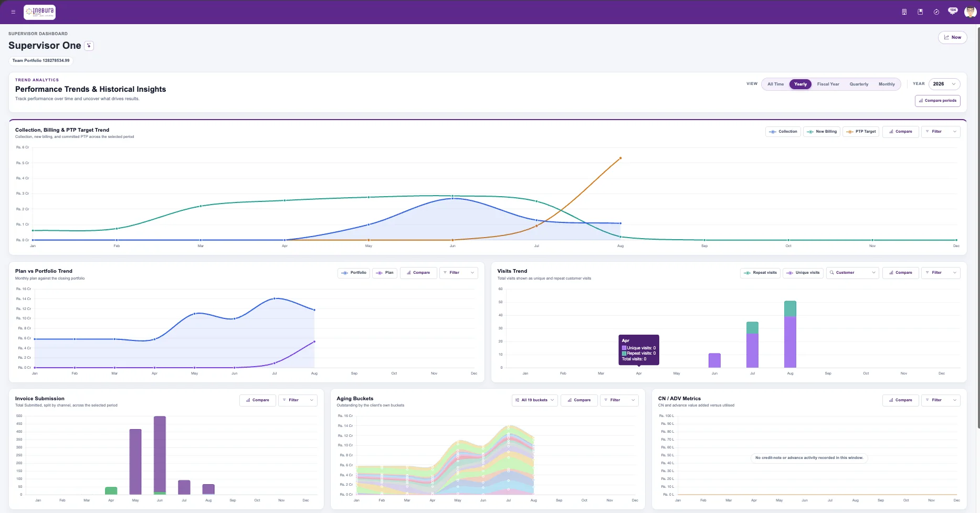Click the 'Aging Buckets' card title
980x513 pixels.
355,399
